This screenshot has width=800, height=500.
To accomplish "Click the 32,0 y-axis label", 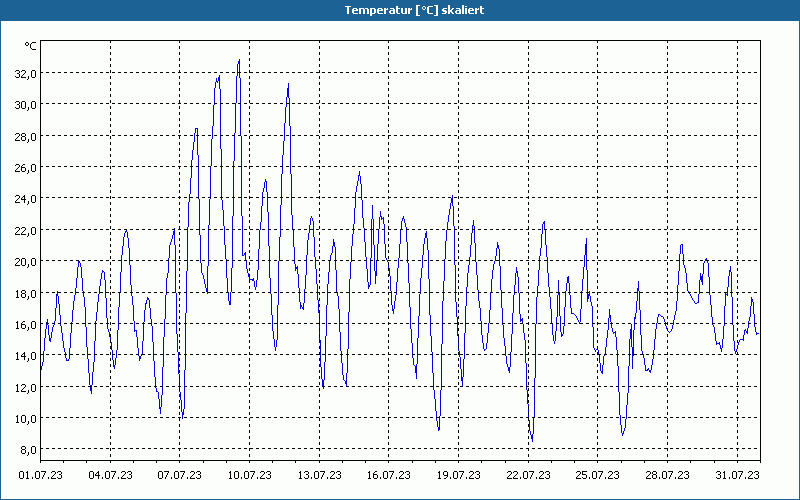I will coord(26,73).
